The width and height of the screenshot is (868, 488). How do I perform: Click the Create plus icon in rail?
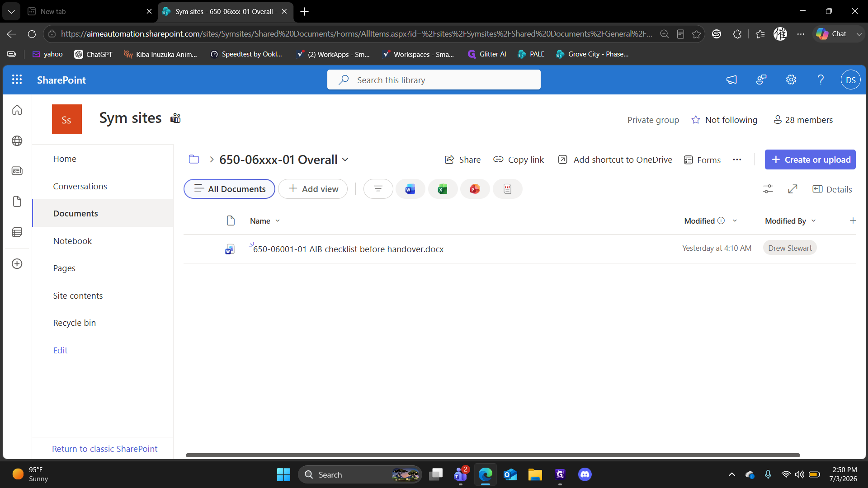pyautogui.click(x=17, y=264)
